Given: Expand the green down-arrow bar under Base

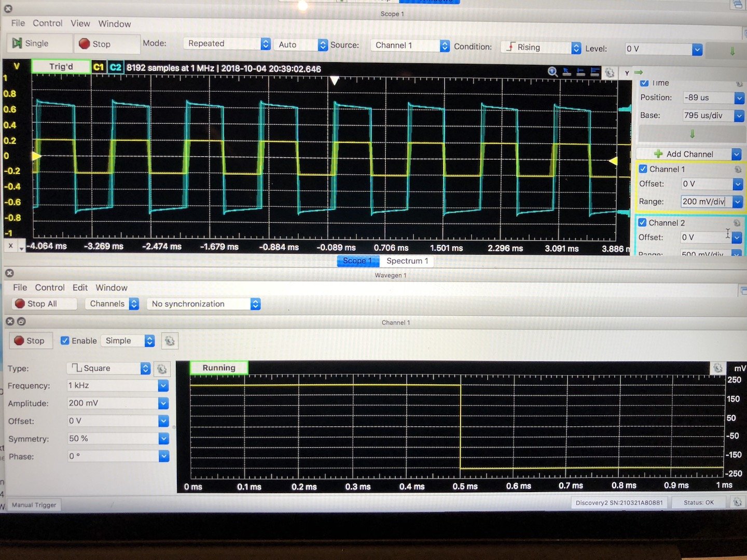Looking at the screenshot, I should click(691, 134).
